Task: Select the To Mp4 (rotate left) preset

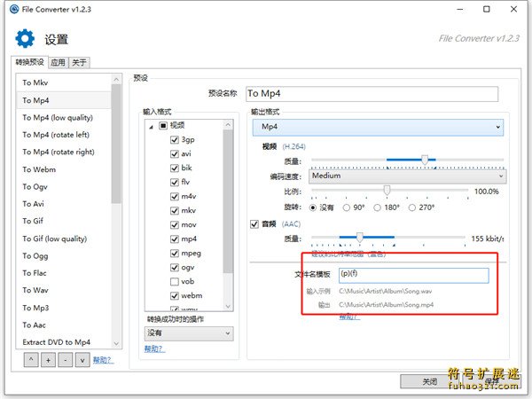Action: (x=64, y=135)
